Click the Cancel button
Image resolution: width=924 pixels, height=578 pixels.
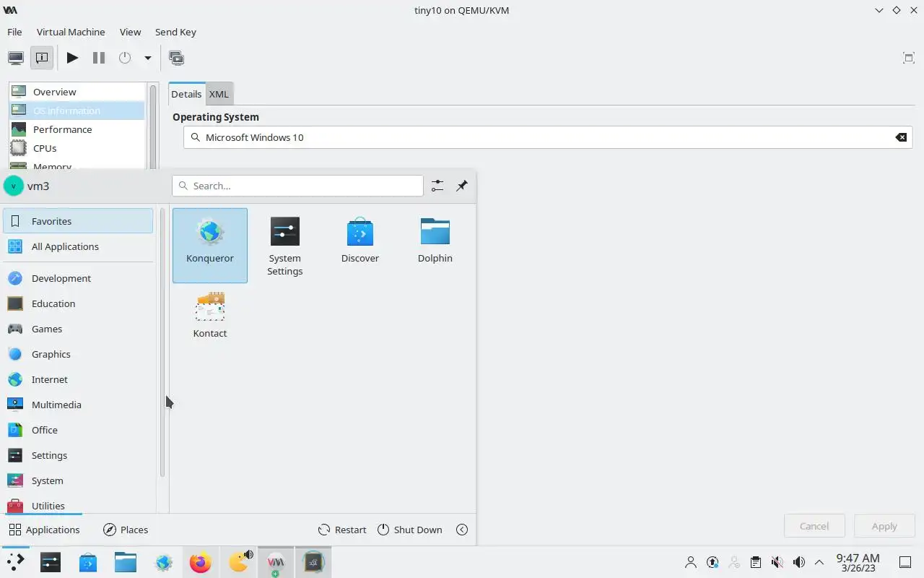pyautogui.click(x=814, y=526)
